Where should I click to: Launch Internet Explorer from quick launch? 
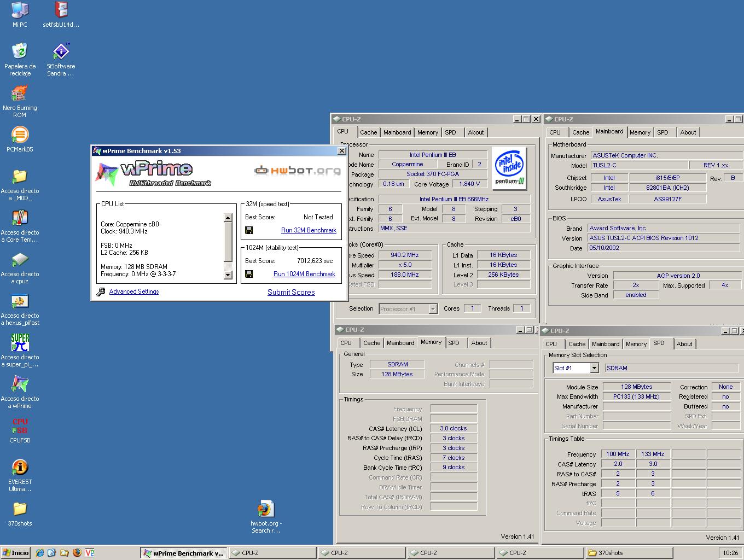point(39,553)
